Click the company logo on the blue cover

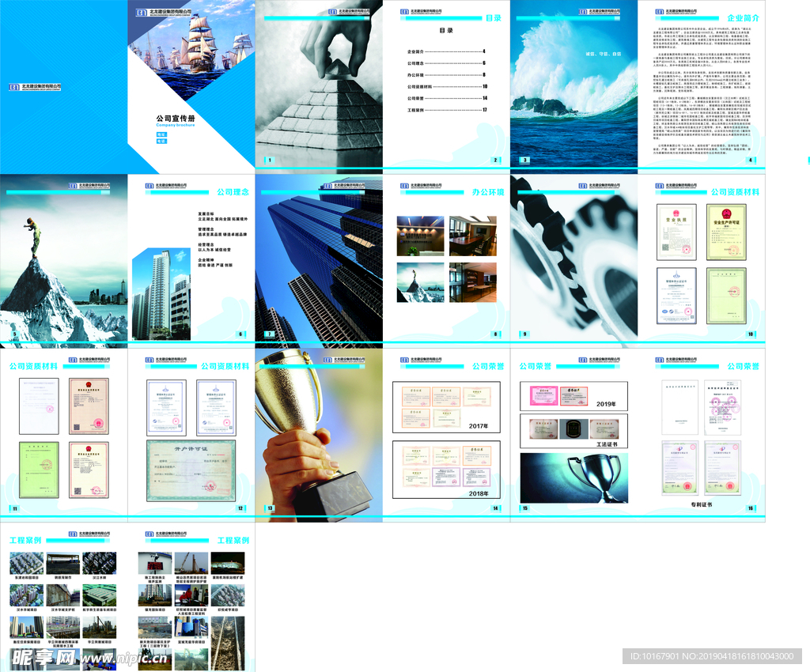pyautogui.click(x=34, y=86)
